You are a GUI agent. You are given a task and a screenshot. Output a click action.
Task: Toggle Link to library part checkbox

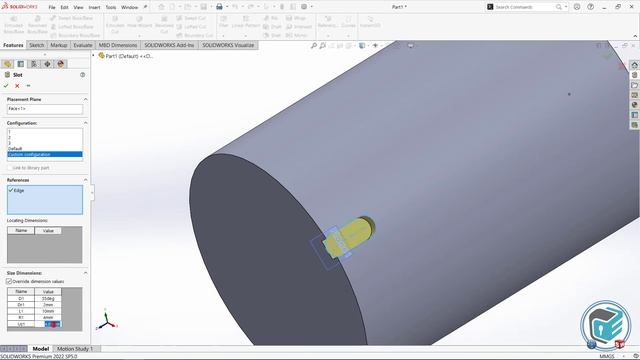tap(10, 168)
